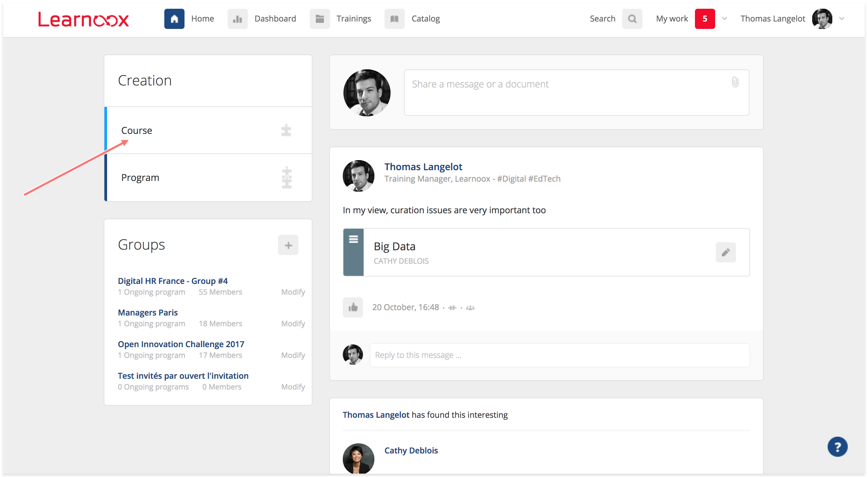Open the Dashboard bar chart icon
868x477 pixels.
(237, 19)
